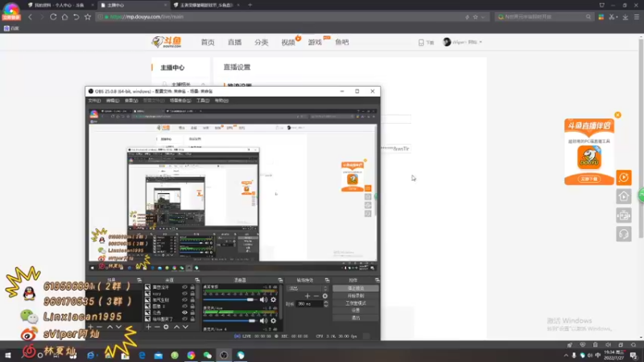Open WeChat from the Windows taskbar
The image size is (644, 362).
(x=208, y=355)
